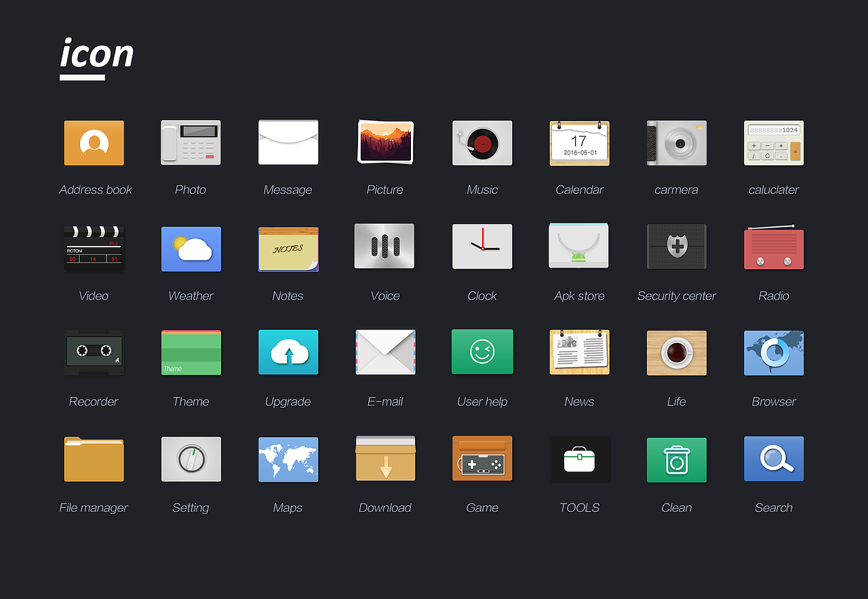868x599 pixels.
Task: Open the Browser globe icon
Action: point(774,353)
